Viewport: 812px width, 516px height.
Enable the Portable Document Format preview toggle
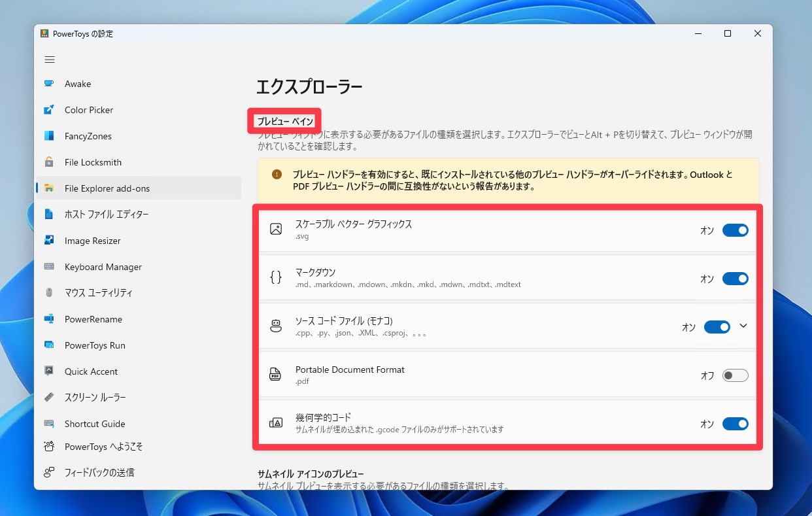735,375
